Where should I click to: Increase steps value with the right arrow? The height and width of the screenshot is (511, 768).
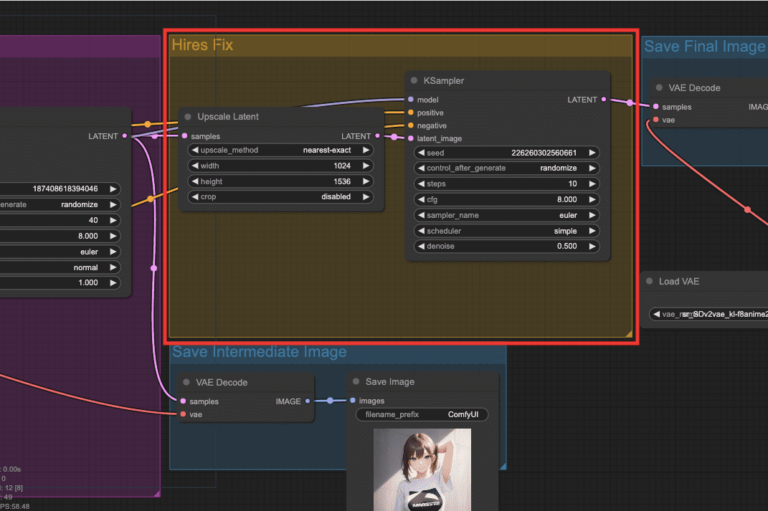point(592,184)
